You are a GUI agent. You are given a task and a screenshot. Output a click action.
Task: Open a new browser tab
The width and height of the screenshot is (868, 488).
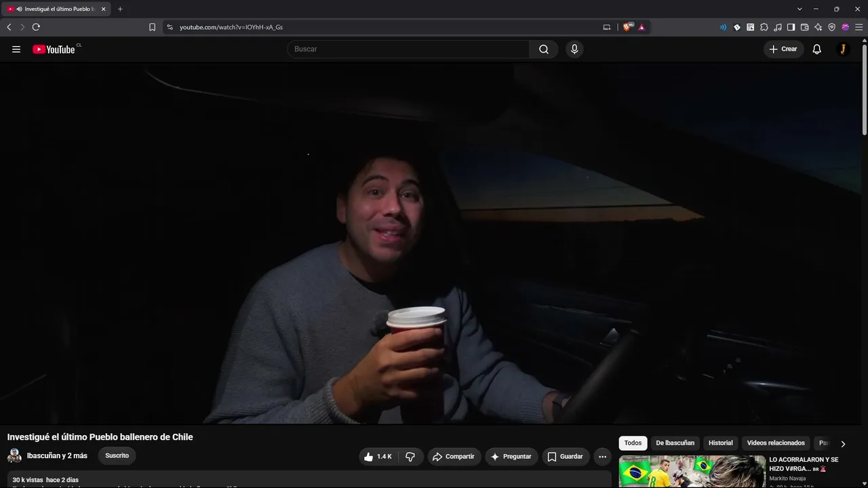(120, 9)
